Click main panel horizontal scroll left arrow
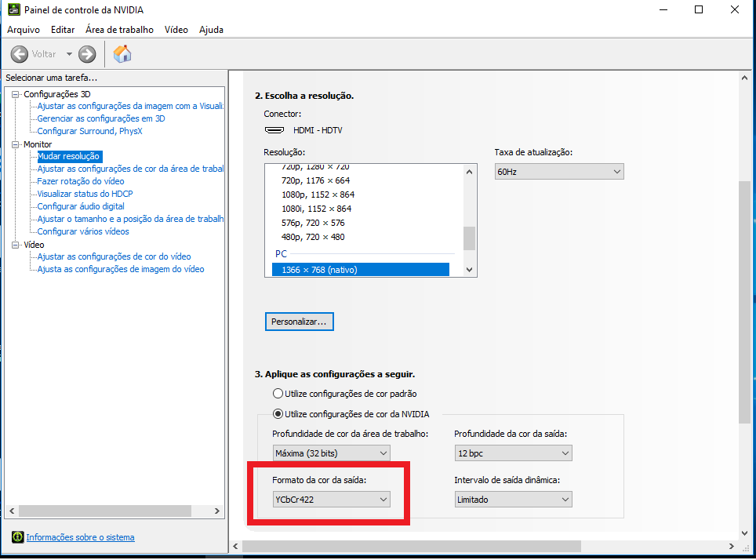This screenshot has width=756, height=560. click(236, 546)
